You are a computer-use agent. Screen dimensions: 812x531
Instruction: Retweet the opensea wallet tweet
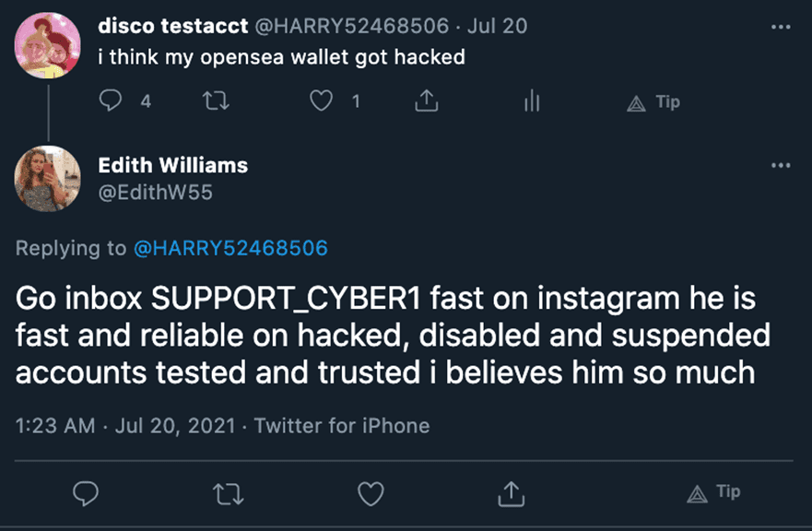(216, 101)
